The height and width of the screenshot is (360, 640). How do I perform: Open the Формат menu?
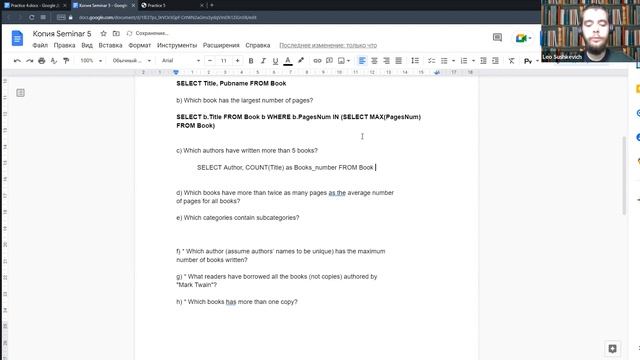(140, 45)
